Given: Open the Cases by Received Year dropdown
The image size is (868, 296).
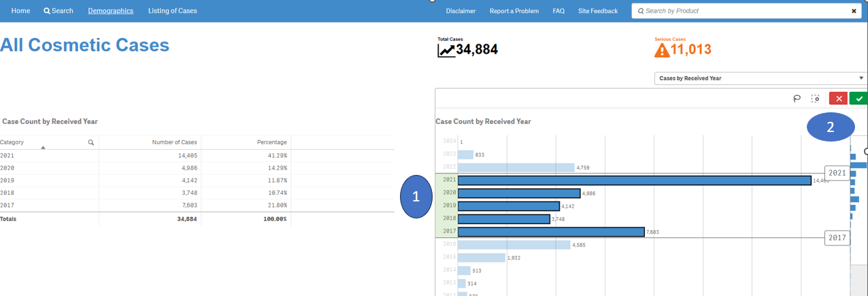Looking at the screenshot, I should 760,78.
